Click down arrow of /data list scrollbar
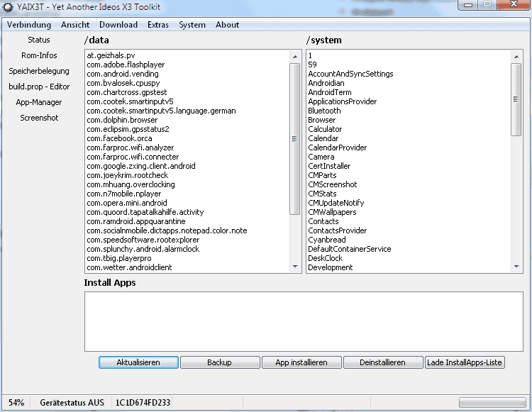The height and width of the screenshot is (412, 532). click(x=295, y=267)
